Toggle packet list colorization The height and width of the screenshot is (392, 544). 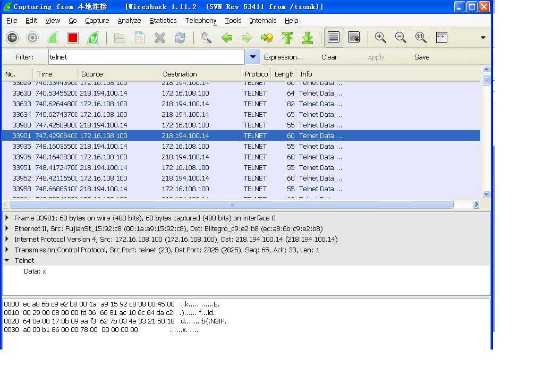tap(334, 37)
